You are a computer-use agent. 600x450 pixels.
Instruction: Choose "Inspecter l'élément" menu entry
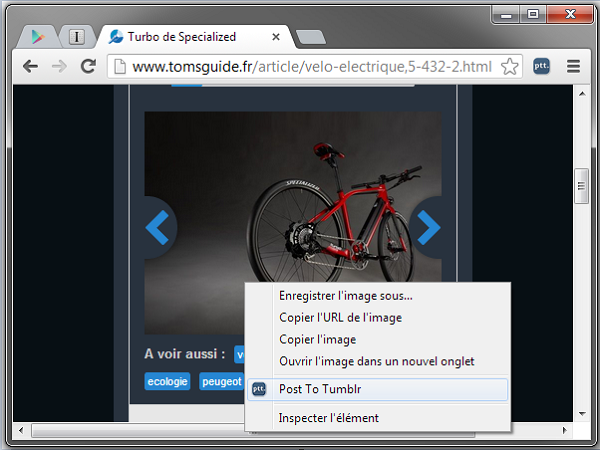pos(377,418)
